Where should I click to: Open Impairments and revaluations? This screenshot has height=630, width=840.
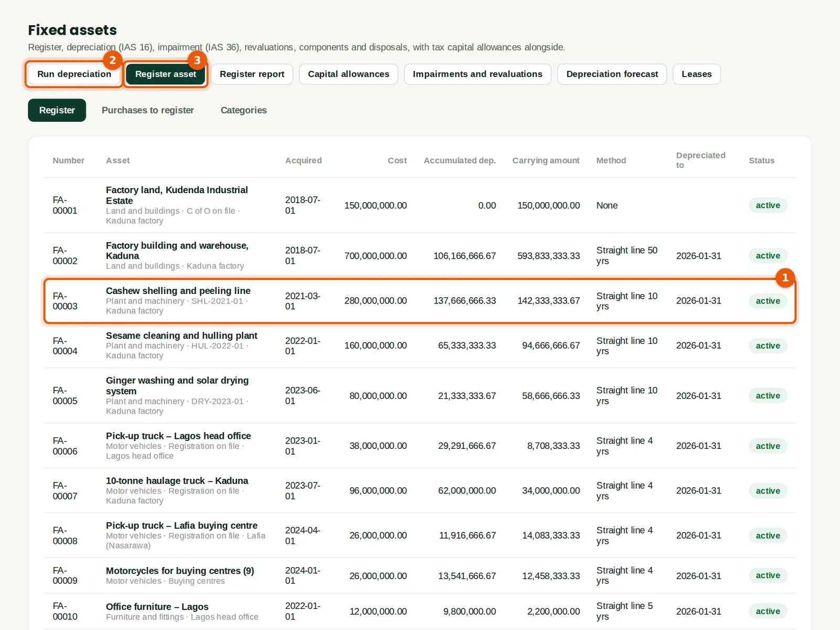478,74
